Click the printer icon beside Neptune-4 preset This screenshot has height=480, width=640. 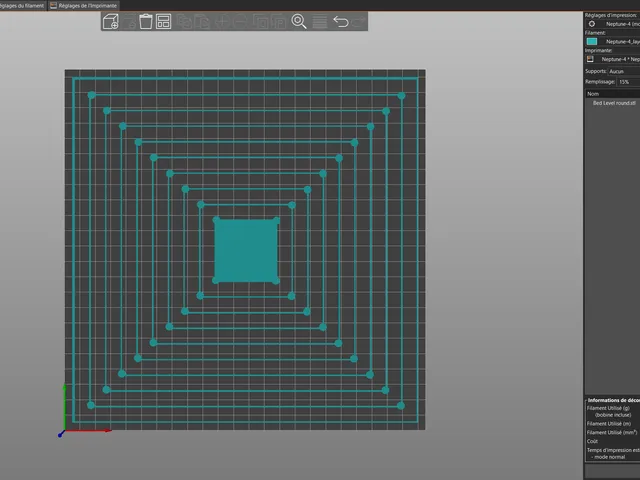[x=590, y=59]
